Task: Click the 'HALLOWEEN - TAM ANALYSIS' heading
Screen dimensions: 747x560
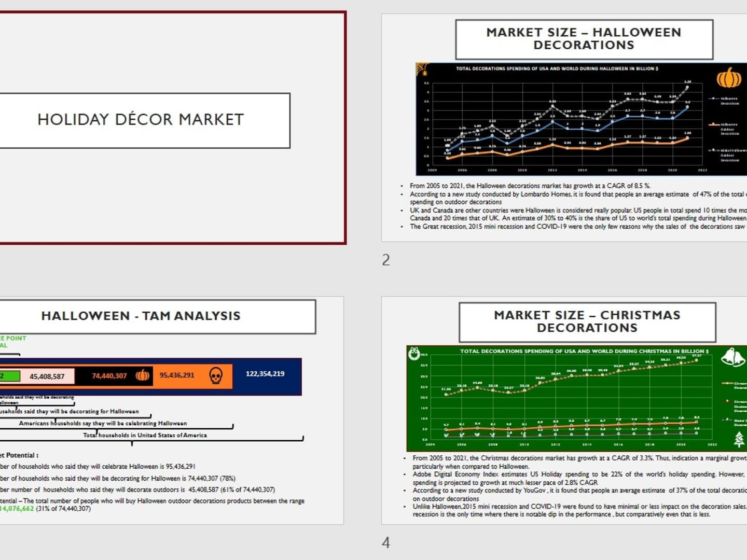Action: (x=141, y=316)
